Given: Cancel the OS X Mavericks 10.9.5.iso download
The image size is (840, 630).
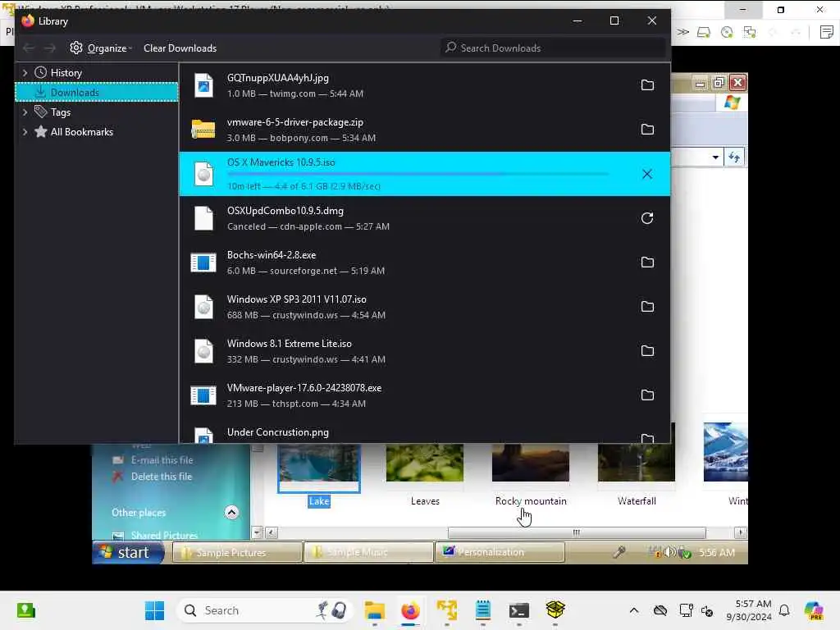Looking at the screenshot, I should (x=647, y=174).
